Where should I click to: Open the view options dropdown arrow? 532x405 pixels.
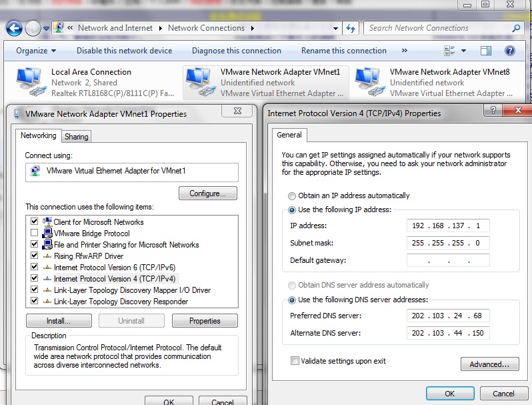(463, 51)
